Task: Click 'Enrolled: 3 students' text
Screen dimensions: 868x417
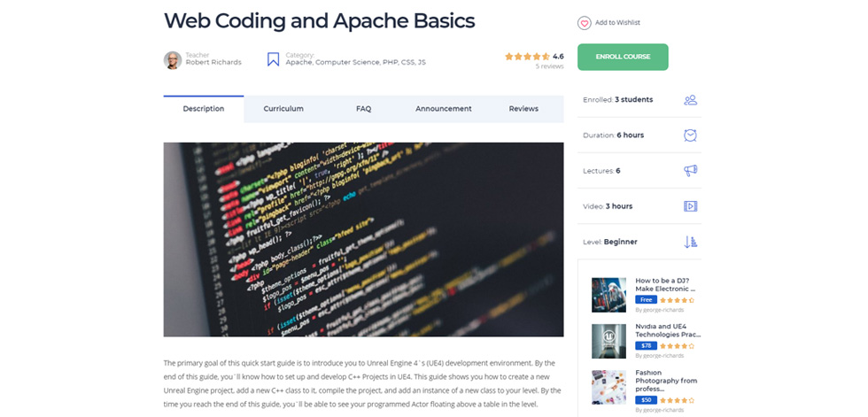Action: pyautogui.click(x=618, y=100)
